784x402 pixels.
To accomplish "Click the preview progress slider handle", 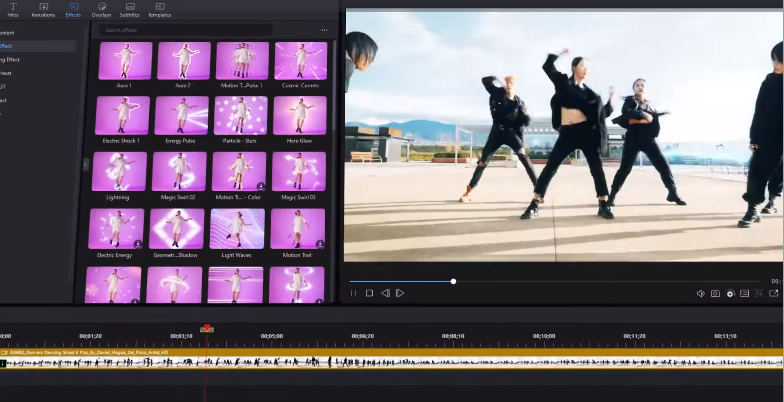I will point(453,281).
